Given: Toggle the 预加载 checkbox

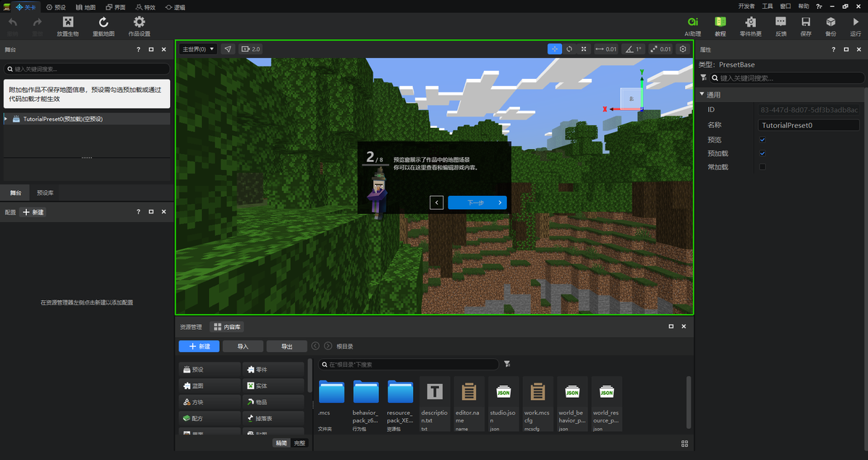Looking at the screenshot, I should (762, 153).
